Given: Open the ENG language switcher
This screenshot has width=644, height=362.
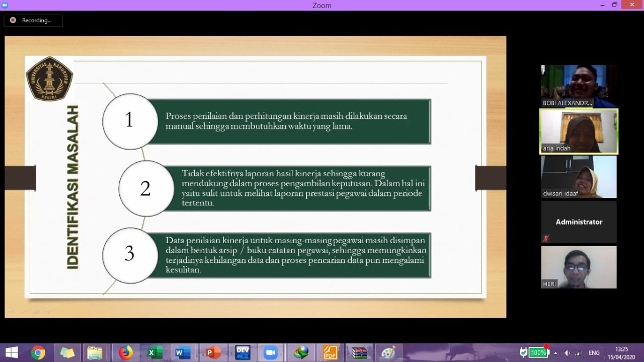Looking at the screenshot, I should click(x=594, y=353).
